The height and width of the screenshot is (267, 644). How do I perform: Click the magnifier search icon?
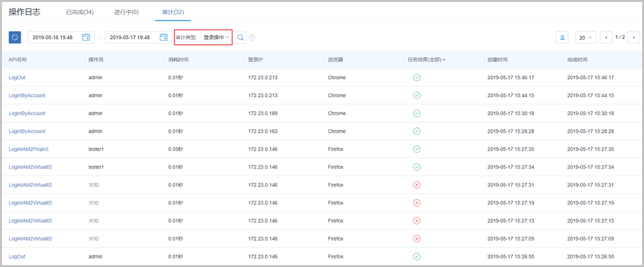pos(240,37)
